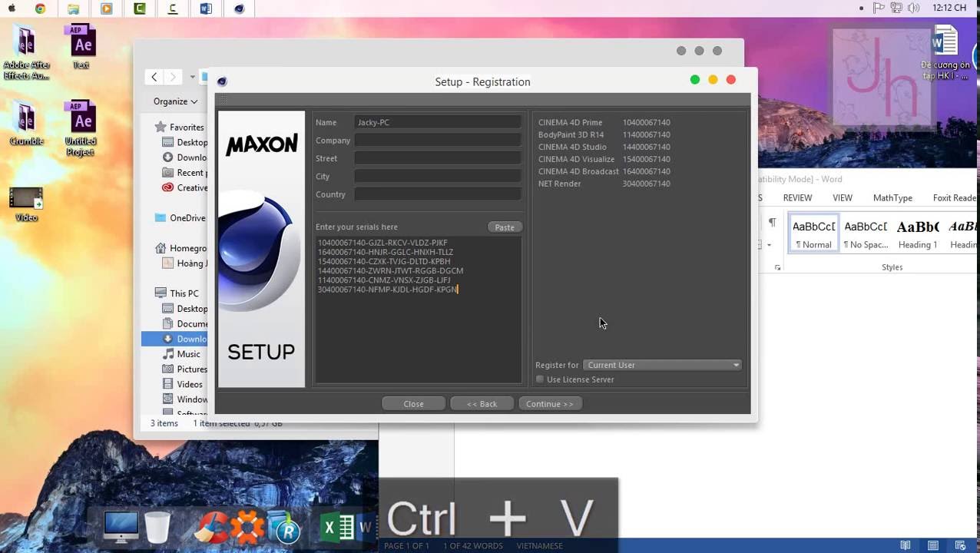
Task: Click the << Back button
Action: pos(482,404)
